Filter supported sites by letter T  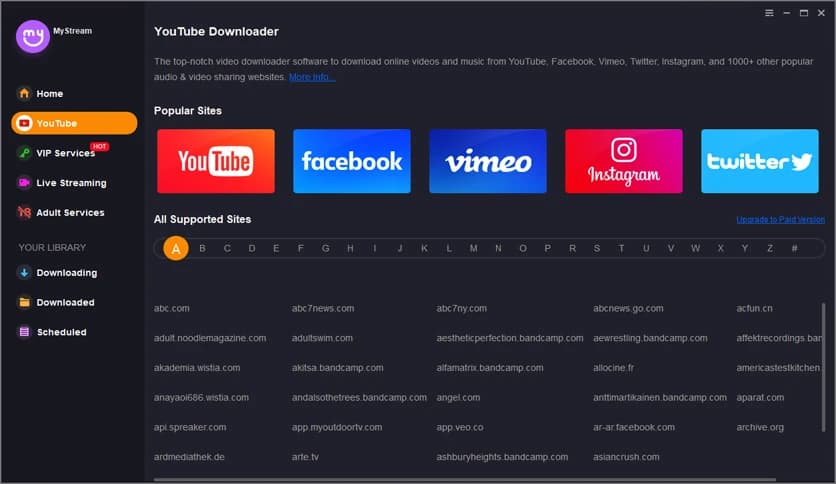(x=621, y=248)
